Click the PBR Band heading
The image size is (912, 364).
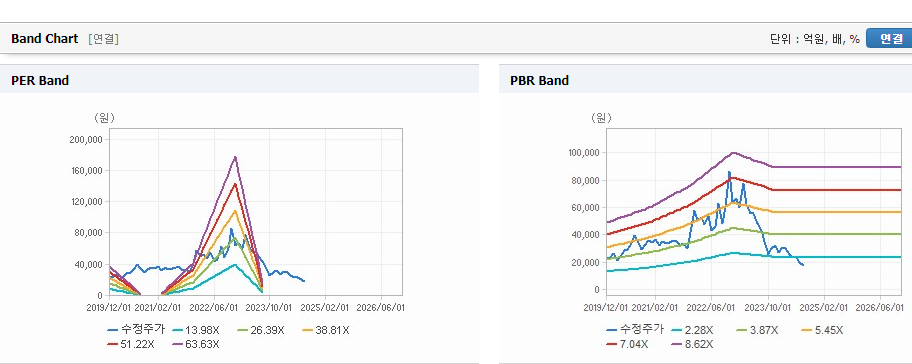click(539, 81)
